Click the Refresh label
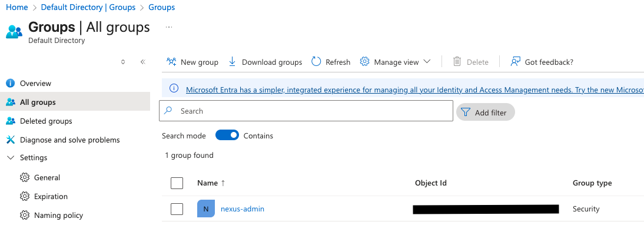This screenshot has width=644, height=225. 338,62
